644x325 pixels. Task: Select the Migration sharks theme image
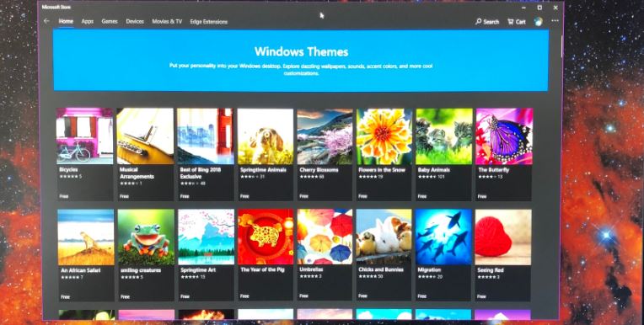coord(444,237)
